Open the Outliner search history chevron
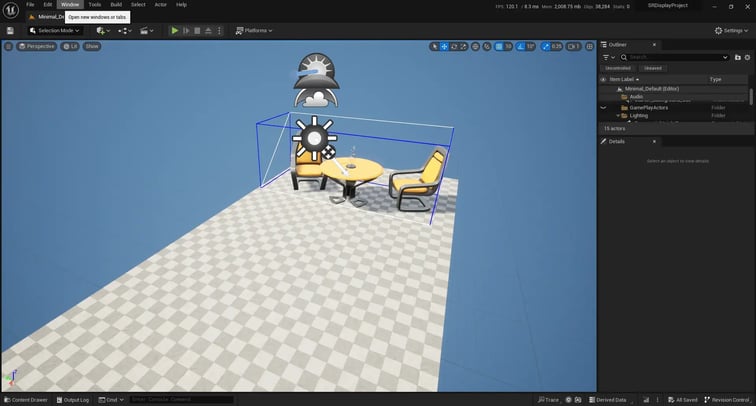The width and height of the screenshot is (756, 406). click(725, 57)
